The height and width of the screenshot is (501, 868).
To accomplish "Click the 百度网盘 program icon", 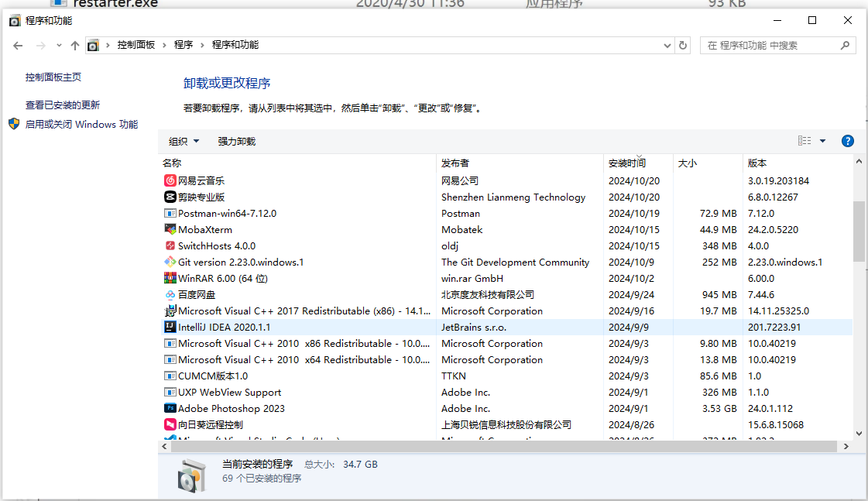I will click(170, 294).
